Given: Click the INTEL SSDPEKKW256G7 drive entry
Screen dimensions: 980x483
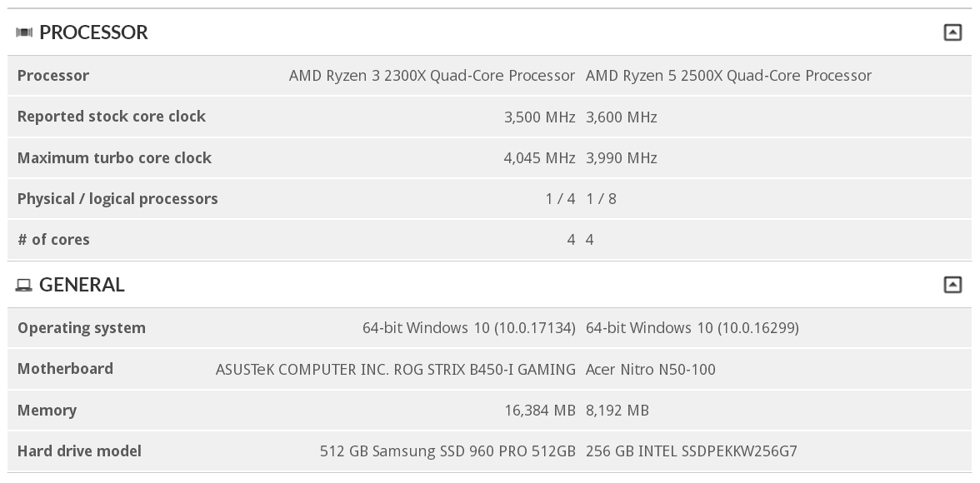Looking at the screenshot, I should click(692, 451).
